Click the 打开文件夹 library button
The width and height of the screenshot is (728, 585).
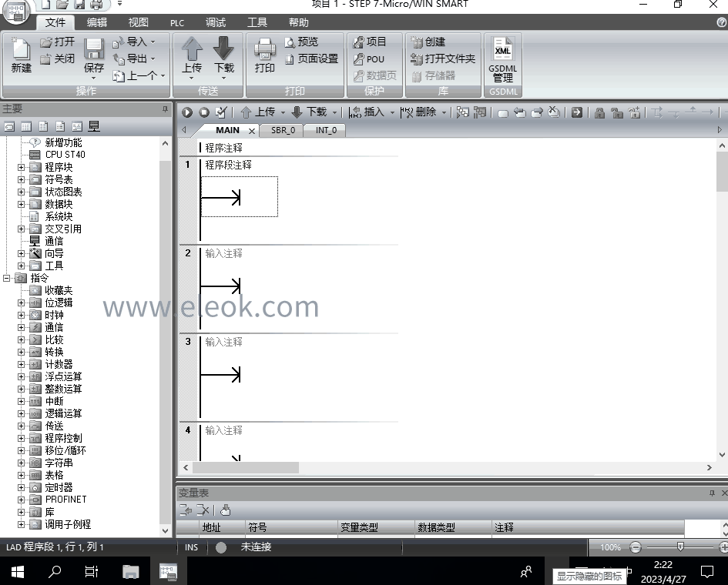point(443,59)
